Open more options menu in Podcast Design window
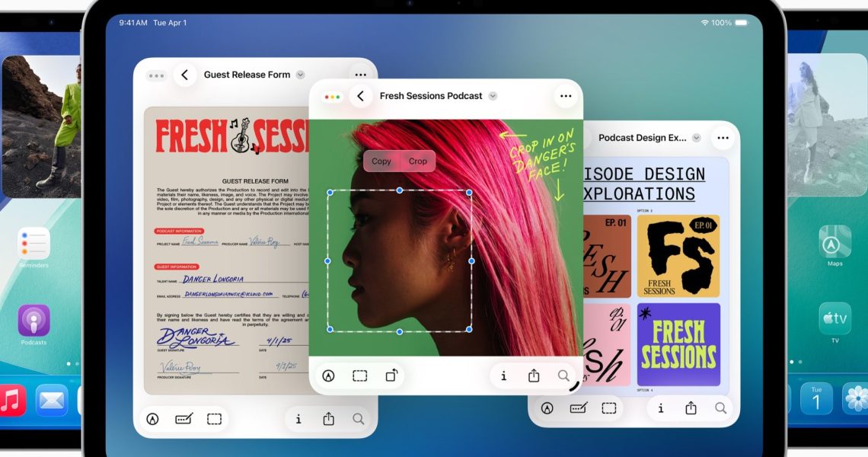868x457 pixels. tap(723, 138)
